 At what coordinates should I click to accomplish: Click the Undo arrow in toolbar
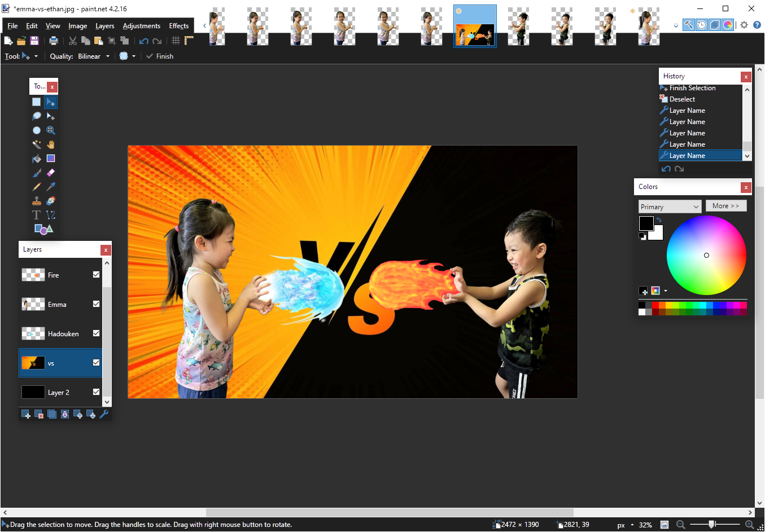[144, 41]
